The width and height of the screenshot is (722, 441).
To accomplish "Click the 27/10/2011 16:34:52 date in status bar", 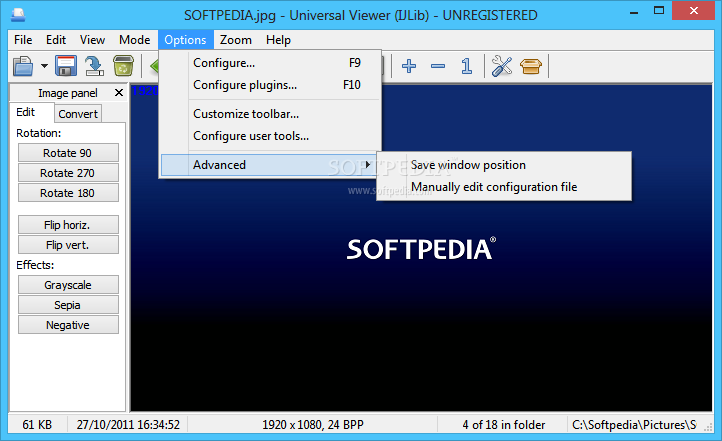I will click(128, 424).
